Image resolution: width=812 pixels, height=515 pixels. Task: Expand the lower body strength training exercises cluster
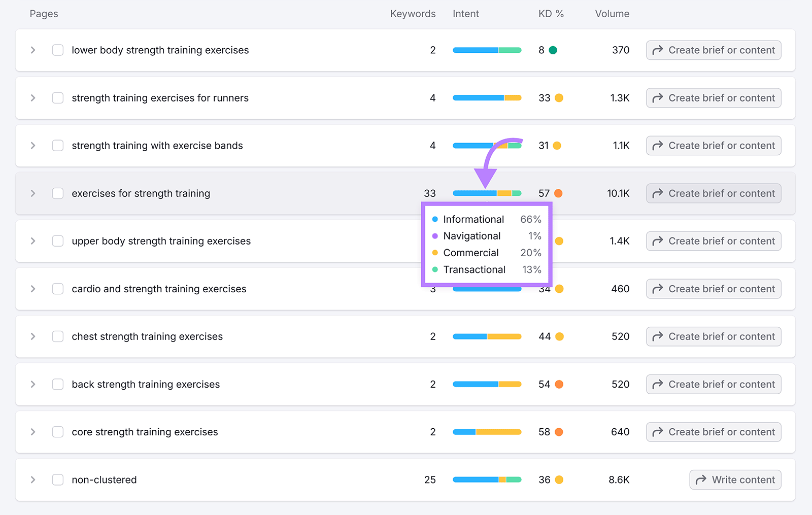32,50
